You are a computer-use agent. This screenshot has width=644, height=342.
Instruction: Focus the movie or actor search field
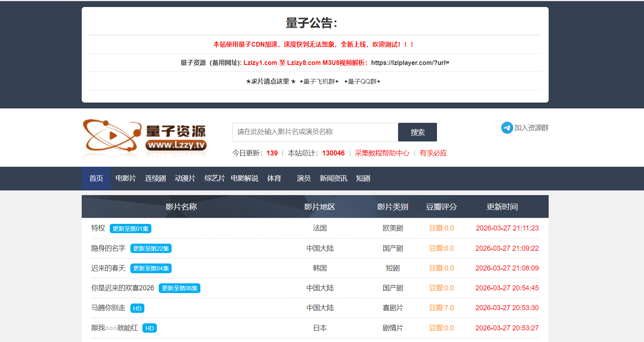pos(315,132)
